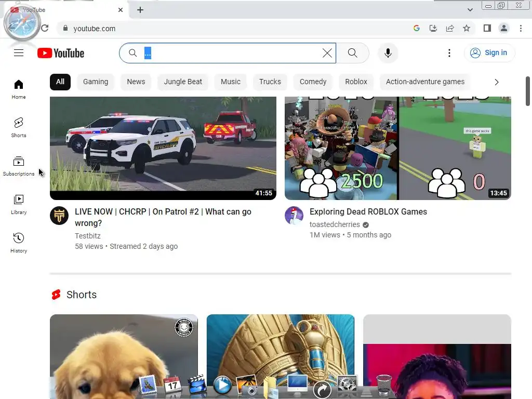Open Shorts from the sidebar
Image resolution: width=532 pixels, height=399 pixels.
19,128
